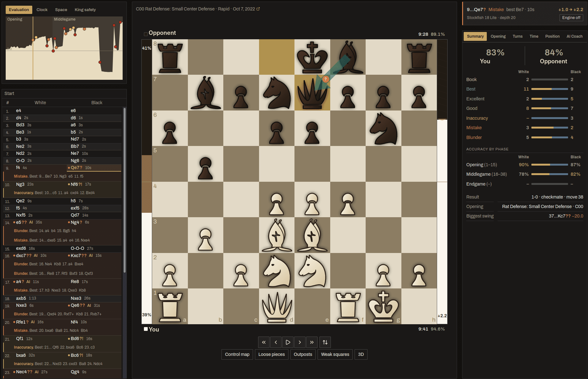588x379 pixels.
Task: Open the Position tab
Action: (552, 36)
